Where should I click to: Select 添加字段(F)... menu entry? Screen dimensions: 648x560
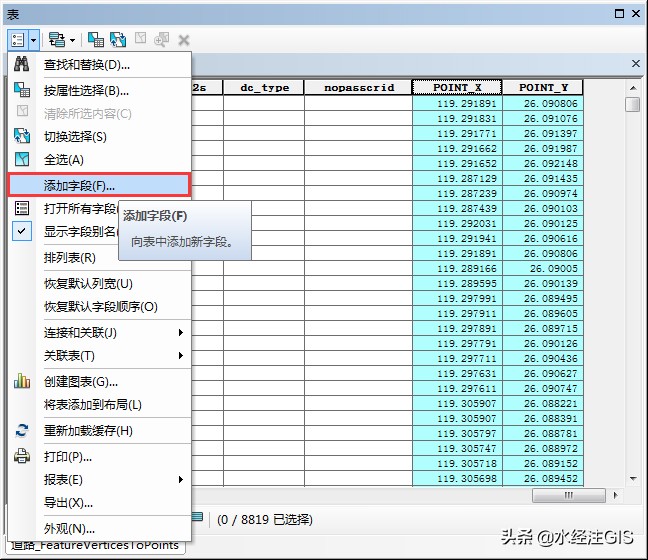tap(99, 185)
